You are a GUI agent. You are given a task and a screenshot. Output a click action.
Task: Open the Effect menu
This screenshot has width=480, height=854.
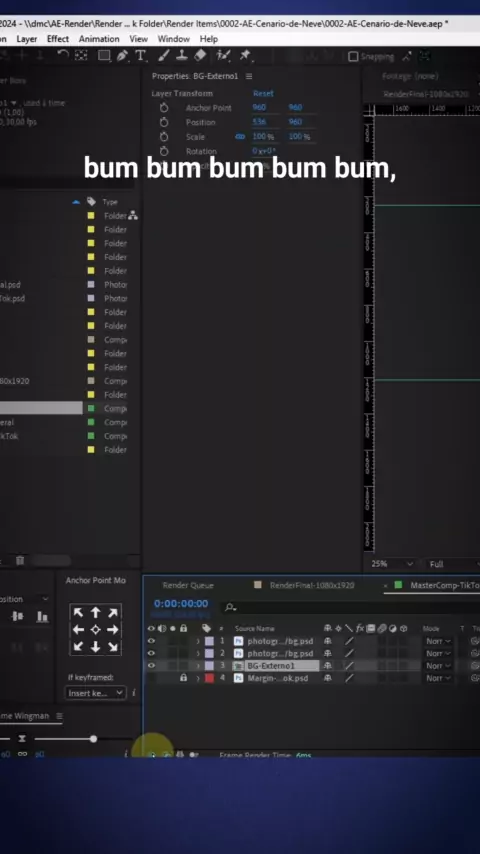[x=58, y=39]
